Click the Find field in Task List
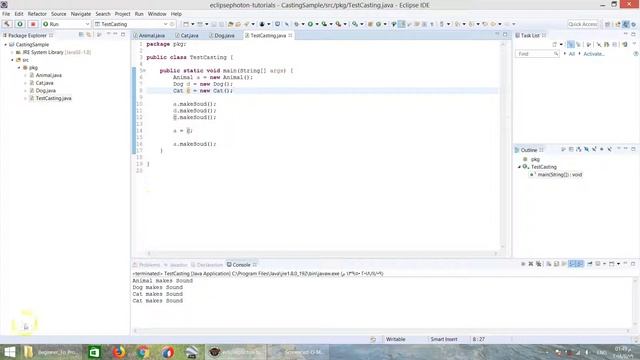Image resolution: width=640 pixels, height=360 pixels. tap(537, 54)
